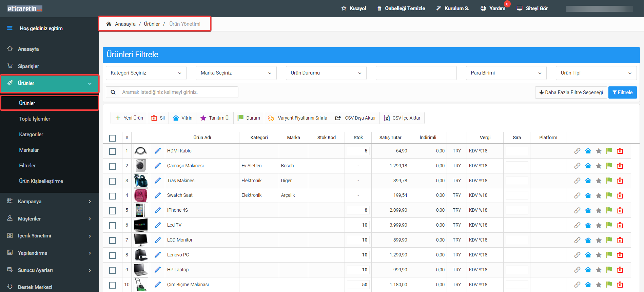Click the link icon for Swatch Saat

coord(577,195)
